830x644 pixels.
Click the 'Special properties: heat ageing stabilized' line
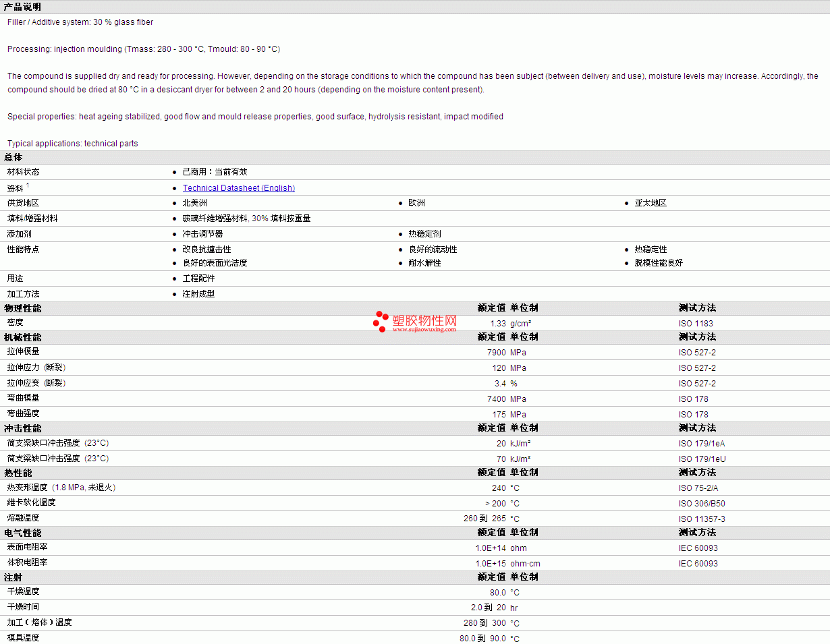[x=255, y=117]
